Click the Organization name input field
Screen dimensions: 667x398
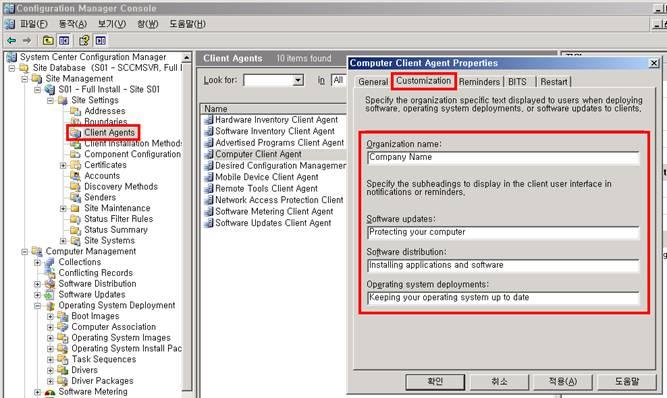(503, 158)
